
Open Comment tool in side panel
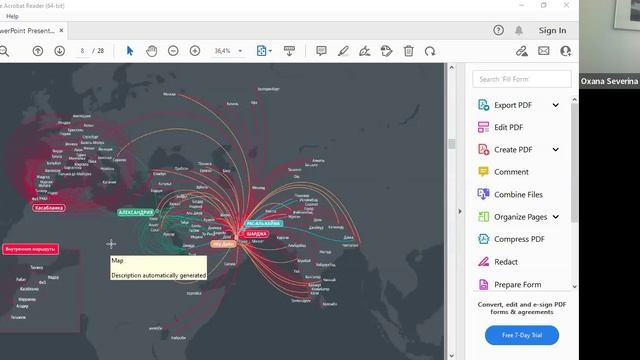click(x=511, y=172)
